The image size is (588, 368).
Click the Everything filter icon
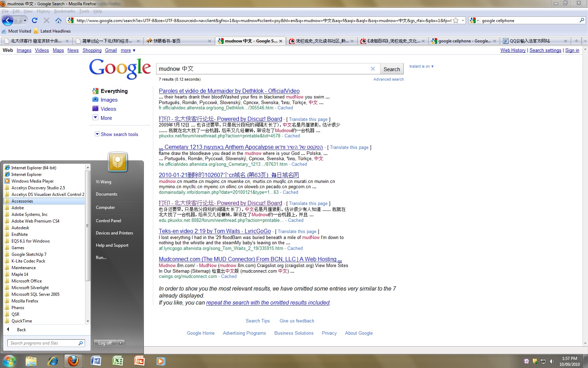(x=95, y=91)
